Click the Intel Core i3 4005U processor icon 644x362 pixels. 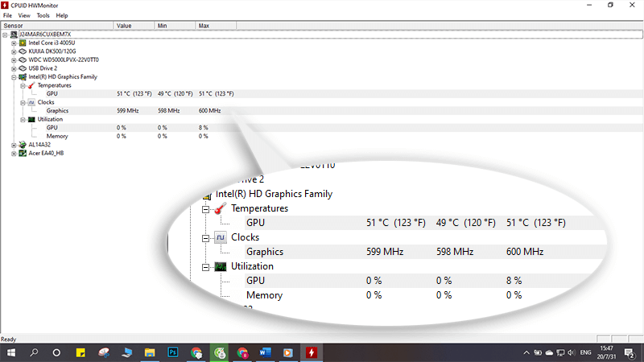(x=23, y=43)
